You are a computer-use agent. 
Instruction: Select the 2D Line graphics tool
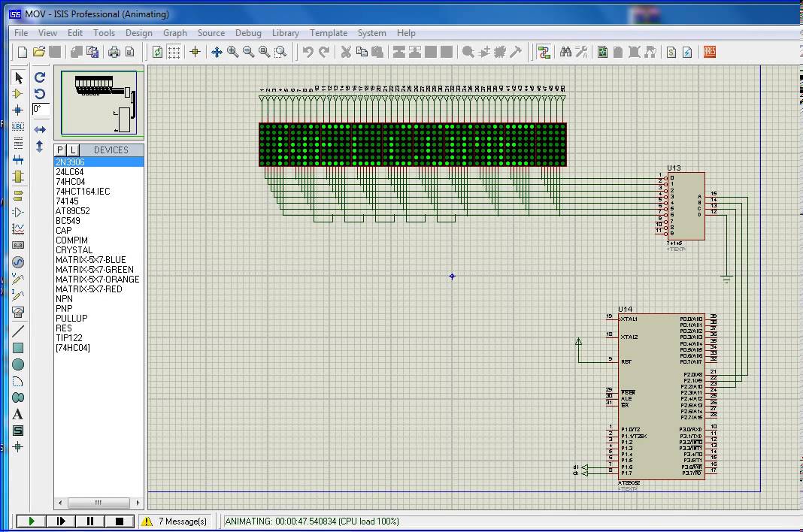pos(18,331)
